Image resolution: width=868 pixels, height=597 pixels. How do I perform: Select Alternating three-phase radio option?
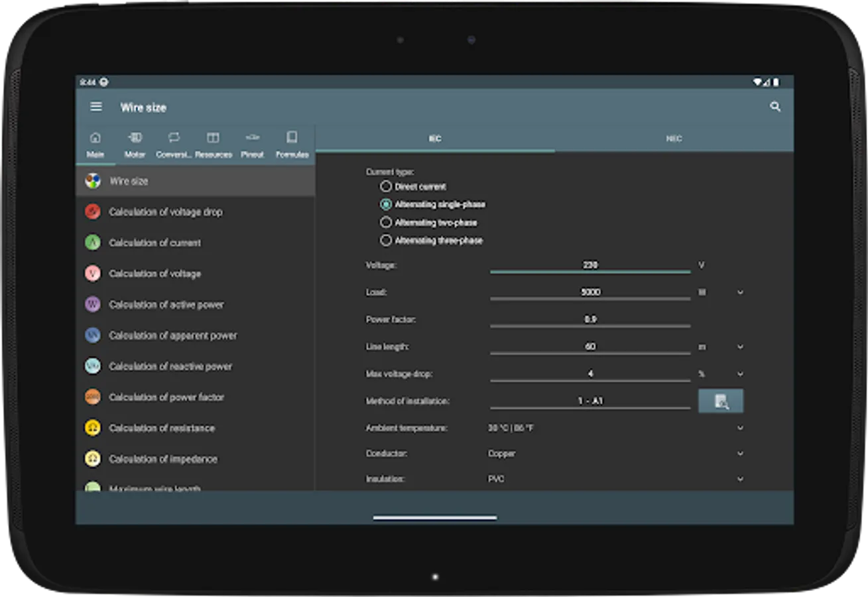coord(386,241)
